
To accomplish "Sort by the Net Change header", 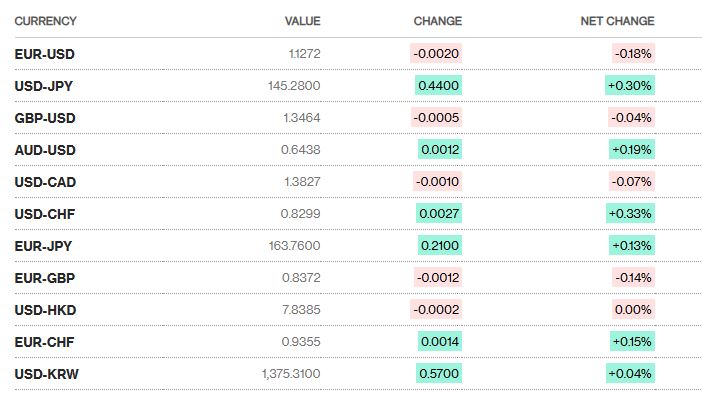I will click(617, 21).
